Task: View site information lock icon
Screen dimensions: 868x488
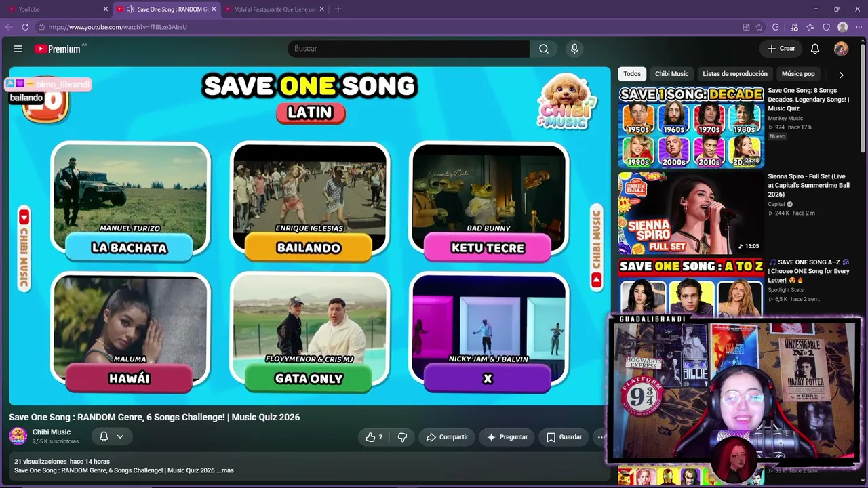Action: 41,27
